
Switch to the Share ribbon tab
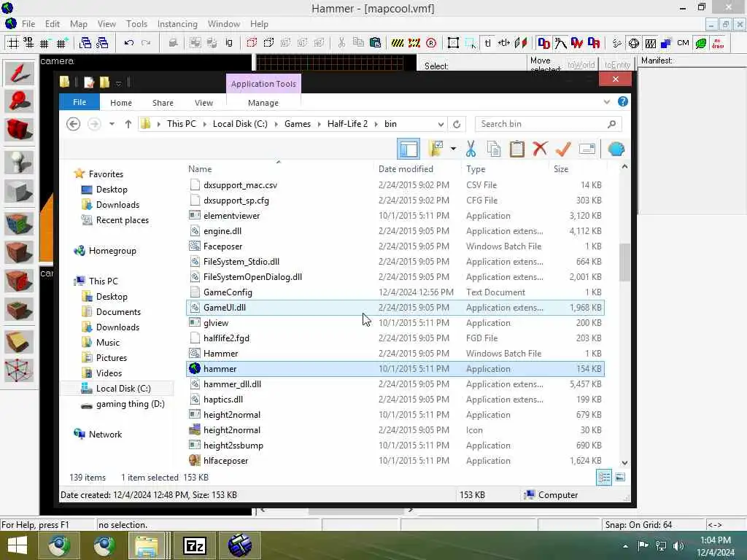(x=163, y=102)
